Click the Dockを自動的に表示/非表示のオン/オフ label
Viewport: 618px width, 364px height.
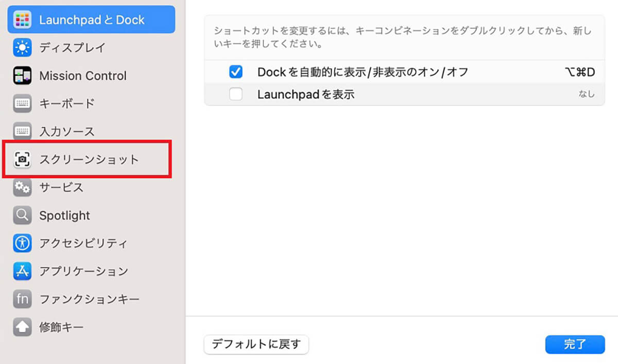(363, 72)
